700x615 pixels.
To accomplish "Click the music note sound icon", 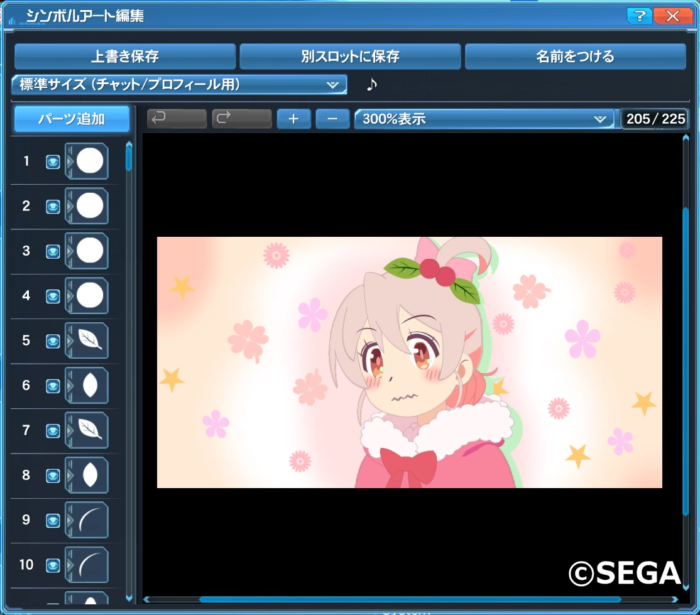I will click(372, 84).
